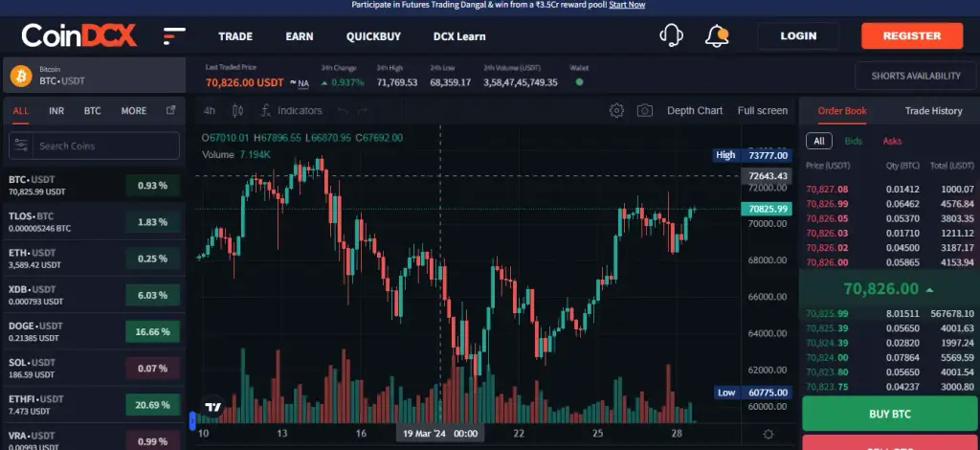Open the hamburger menu next to CoinDCX logo
Image resolution: width=980 pixels, height=450 pixels.
[174, 35]
